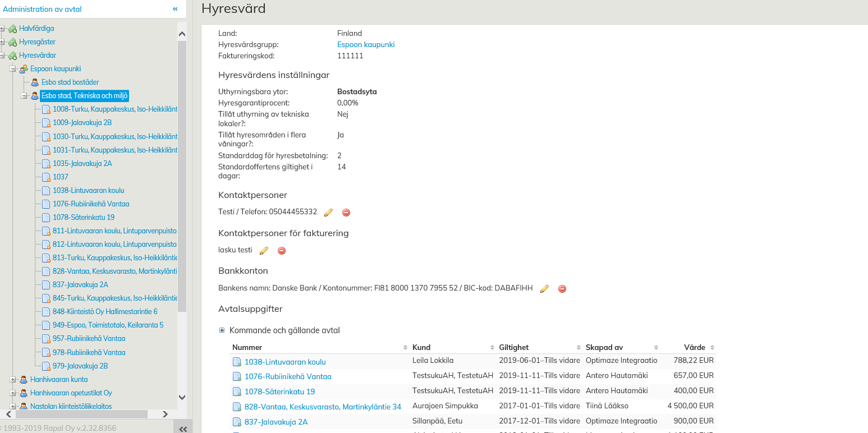The image size is (868, 433).
Task: Collapse the Espoon kaupunki tree node
Action: click(13, 69)
